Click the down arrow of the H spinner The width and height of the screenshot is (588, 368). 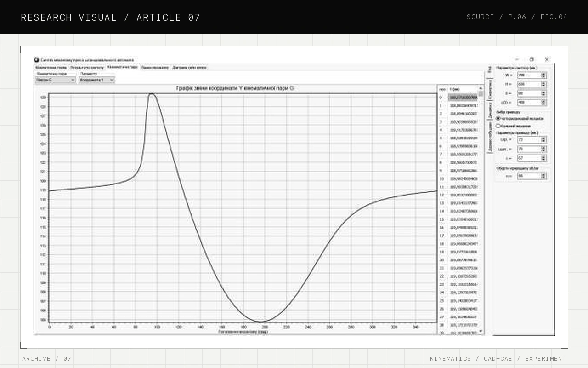(543, 86)
